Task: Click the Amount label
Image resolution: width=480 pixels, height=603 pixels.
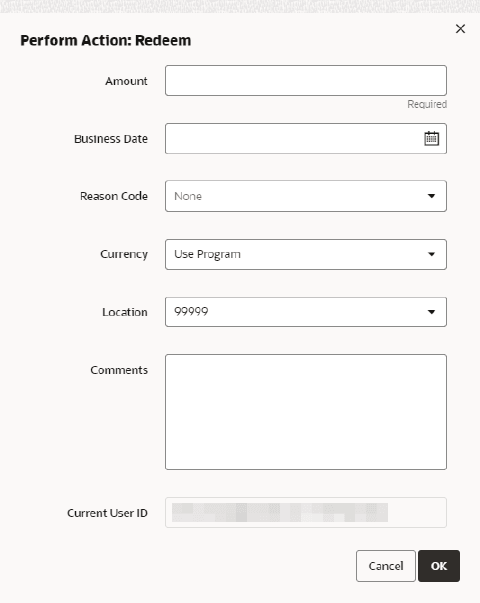Action: click(x=126, y=81)
